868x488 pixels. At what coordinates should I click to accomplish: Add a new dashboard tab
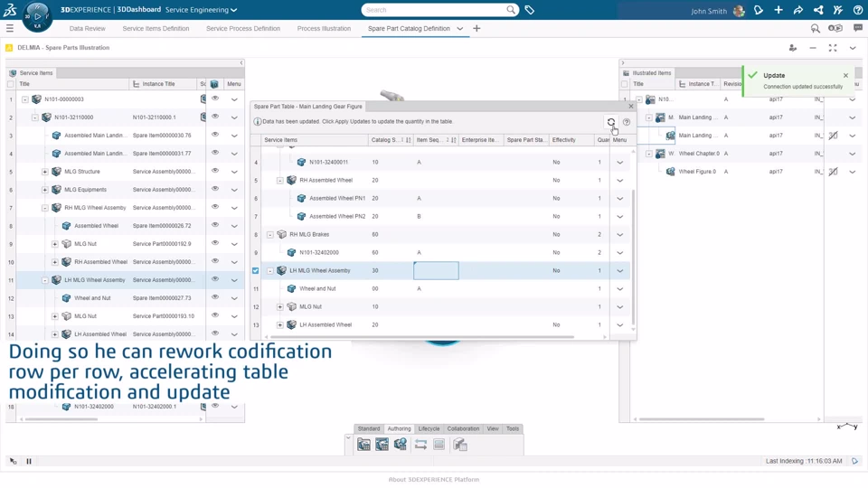tap(476, 28)
